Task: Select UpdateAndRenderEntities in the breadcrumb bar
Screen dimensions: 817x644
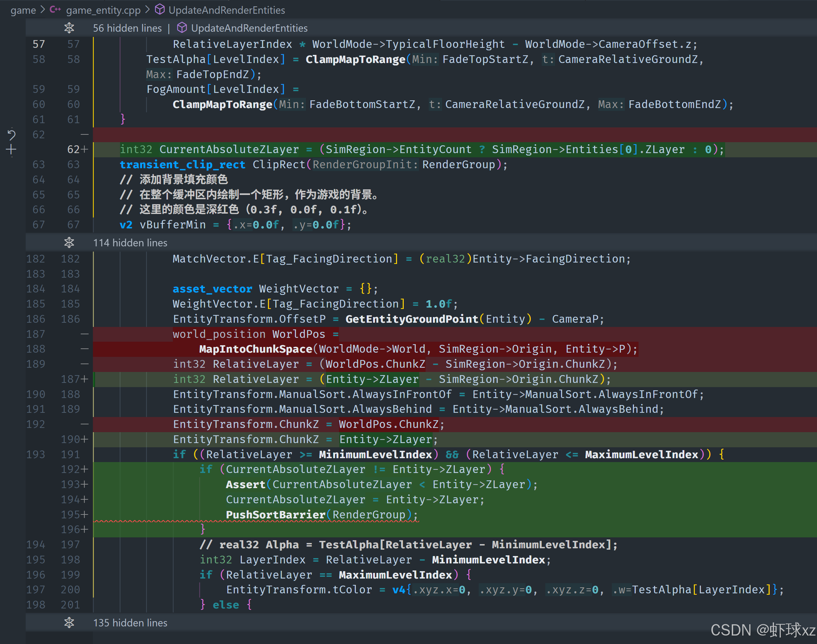Action: click(227, 10)
